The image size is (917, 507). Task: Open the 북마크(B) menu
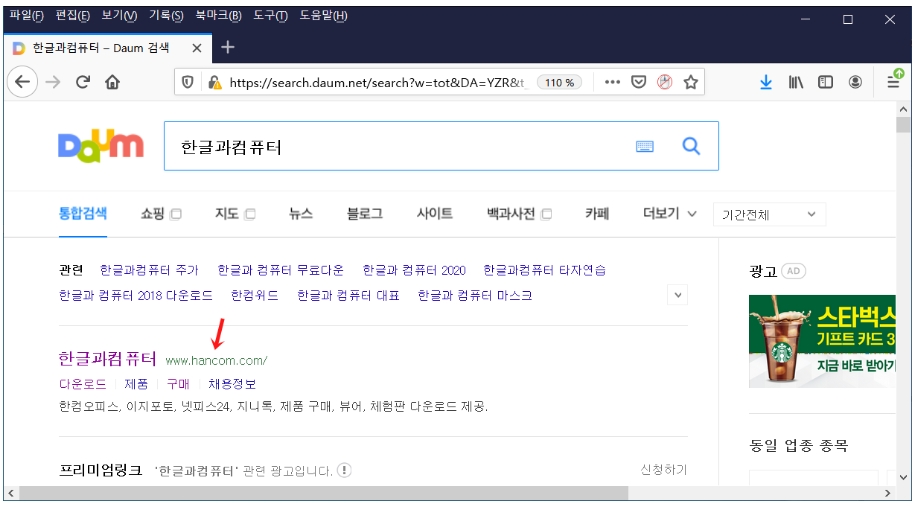218,16
